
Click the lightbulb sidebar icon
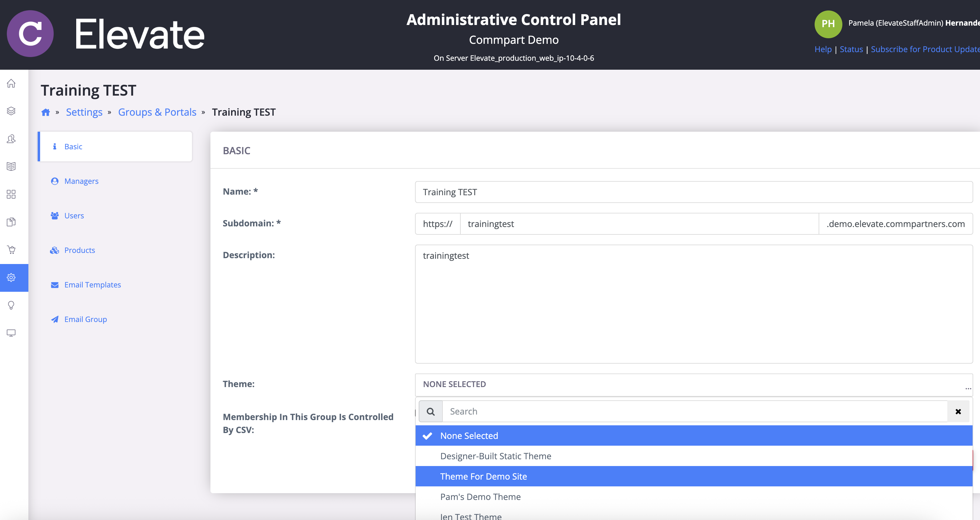pos(11,305)
